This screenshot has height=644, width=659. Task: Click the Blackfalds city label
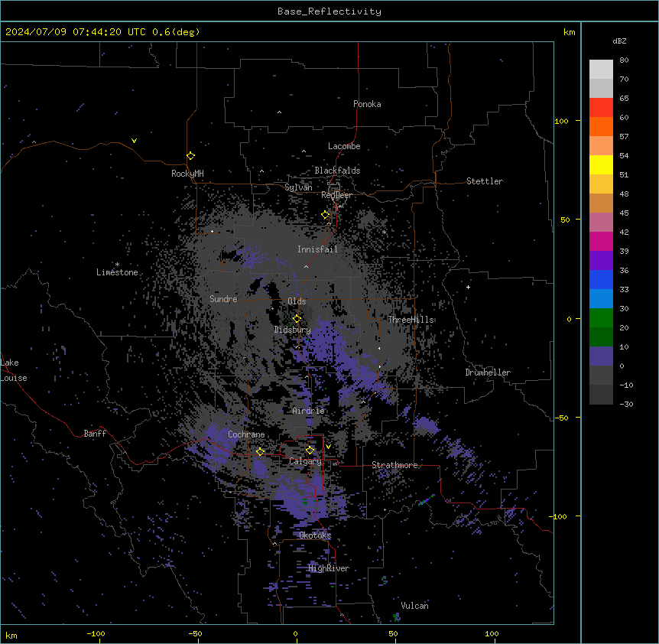(337, 171)
